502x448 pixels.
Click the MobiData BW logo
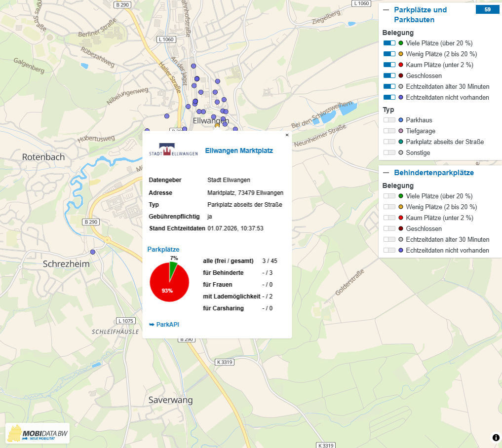click(38, 434)
